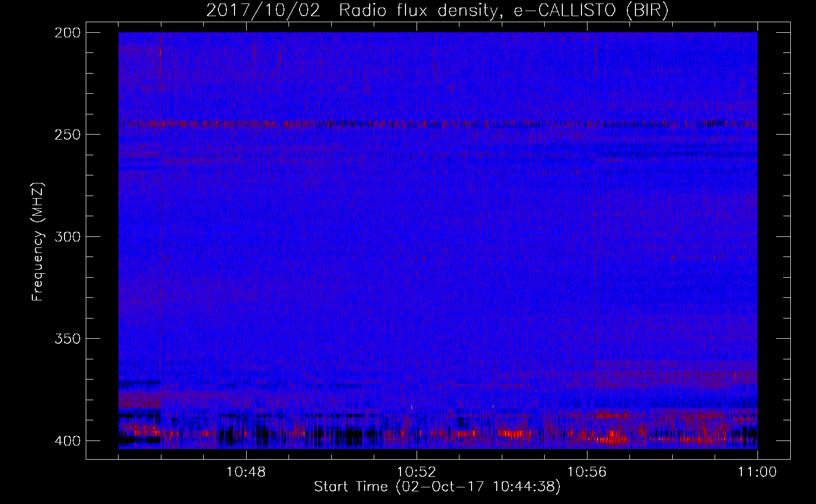
Task: Click the 10:56 time tick label
Action: (587, 472)
